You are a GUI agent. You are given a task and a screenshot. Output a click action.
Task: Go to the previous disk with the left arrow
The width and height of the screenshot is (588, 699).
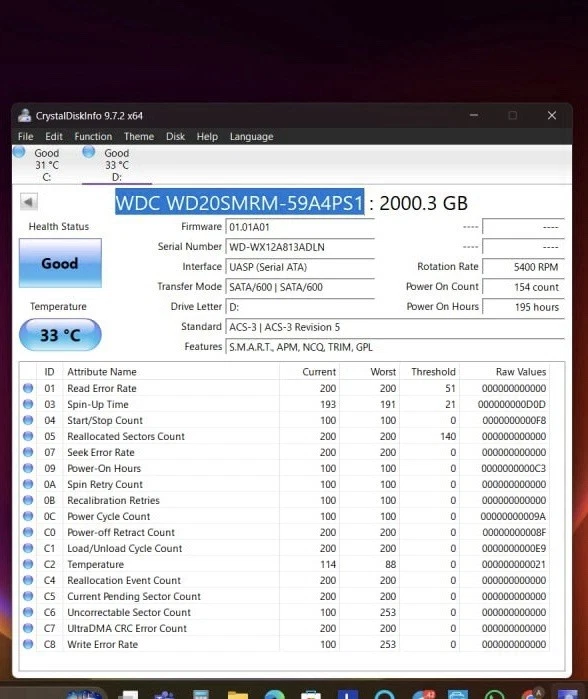click(29, 202)
